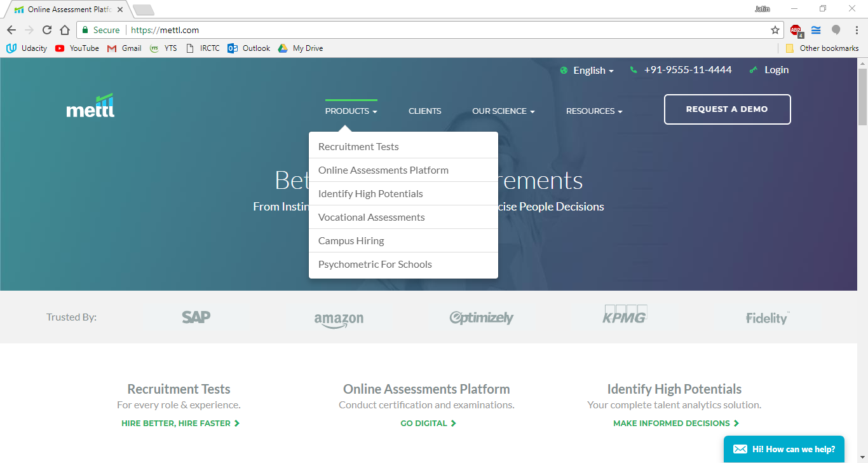Click the browser forward arrow
The image size is (868, 463).
(x=29, y=30)
